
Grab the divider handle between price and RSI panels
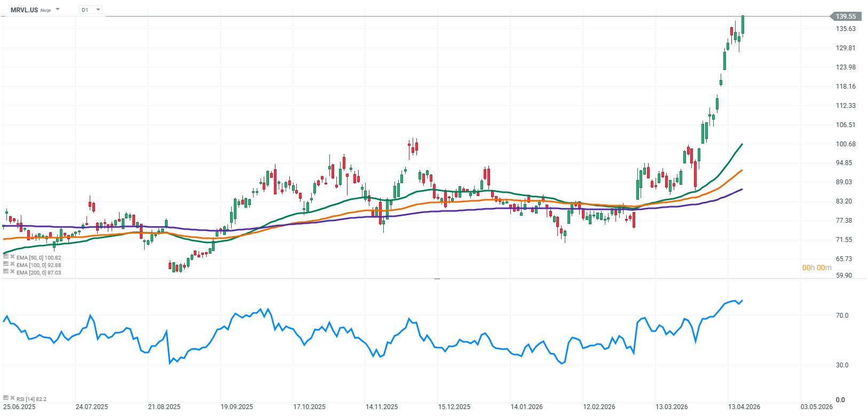tap(437, 279)
